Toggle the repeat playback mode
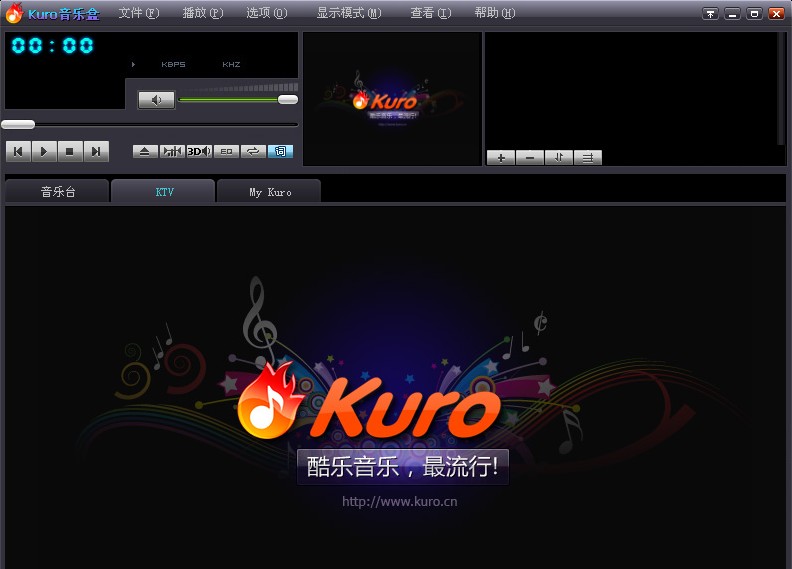Screen dimensions: 792x569 (253, 151)
